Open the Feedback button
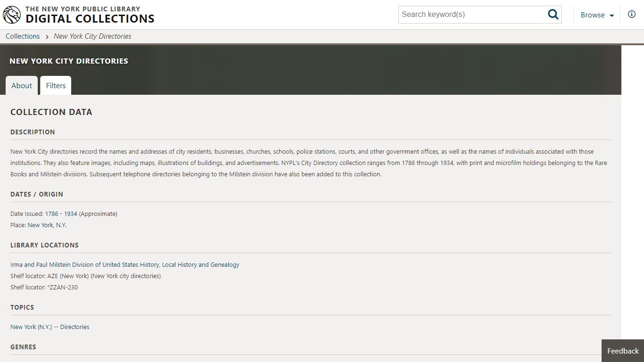This screenshot has height=362, width=644. pyautogui.click(x=623, y=351)
